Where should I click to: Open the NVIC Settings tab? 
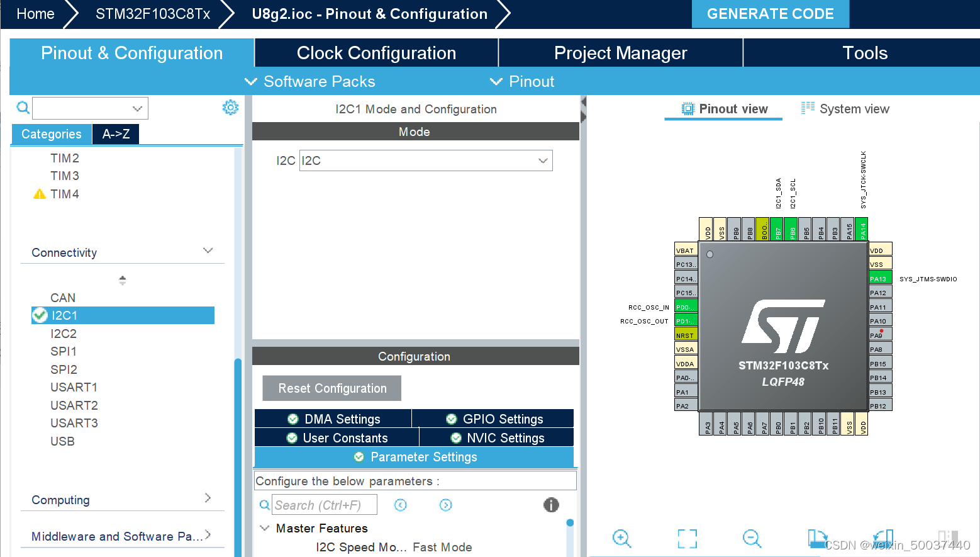click(x=497, y=438)
